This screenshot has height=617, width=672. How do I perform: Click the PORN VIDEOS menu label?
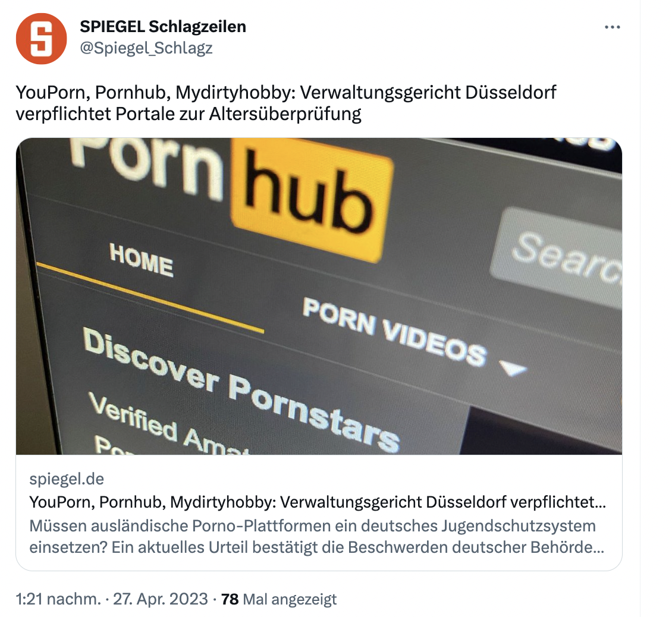pyautogui.click(x=394, y=332)
